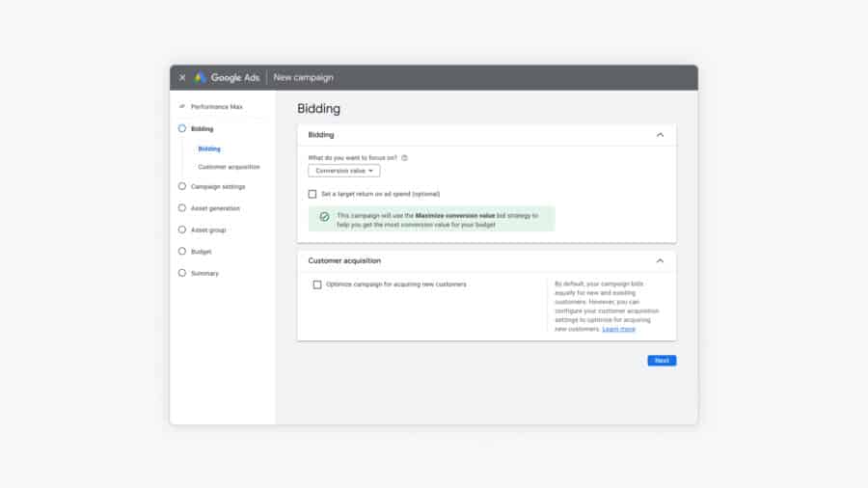This screenshot has width=868, height=488.
Task: Click the blue Next button
Action: [662, 361]
